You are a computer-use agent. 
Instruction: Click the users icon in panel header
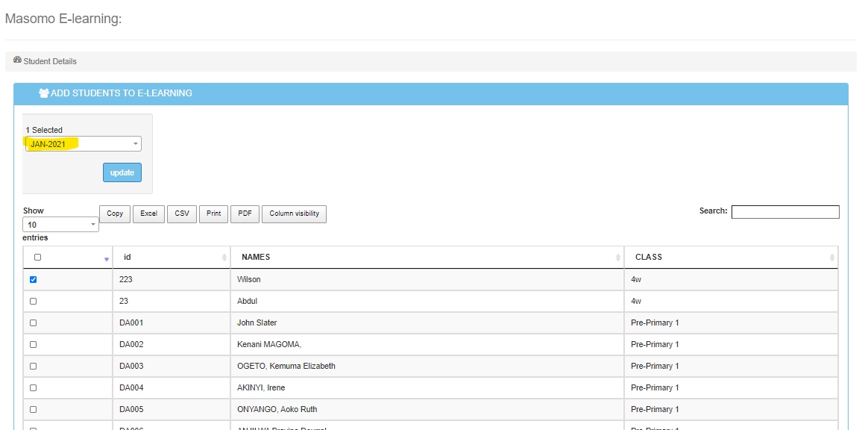click(44, 93)
